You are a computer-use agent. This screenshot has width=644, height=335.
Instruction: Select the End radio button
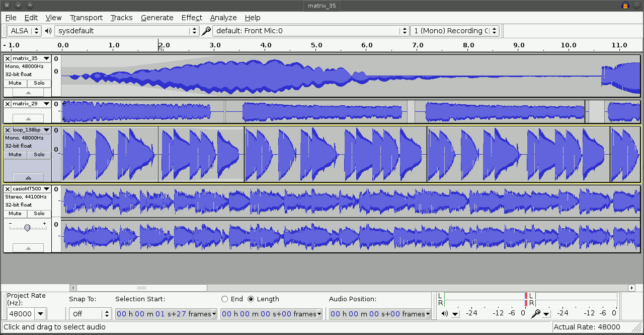tap(225, 299)
